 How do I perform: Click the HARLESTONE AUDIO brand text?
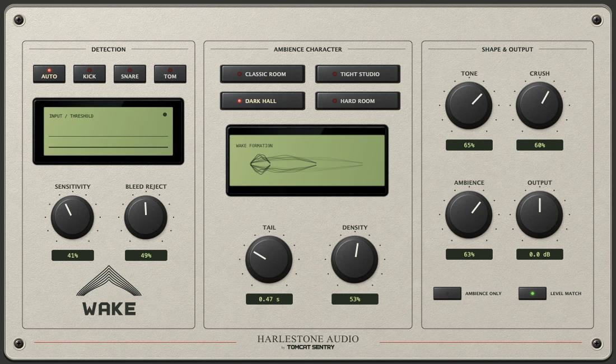[x=308, y=339]
